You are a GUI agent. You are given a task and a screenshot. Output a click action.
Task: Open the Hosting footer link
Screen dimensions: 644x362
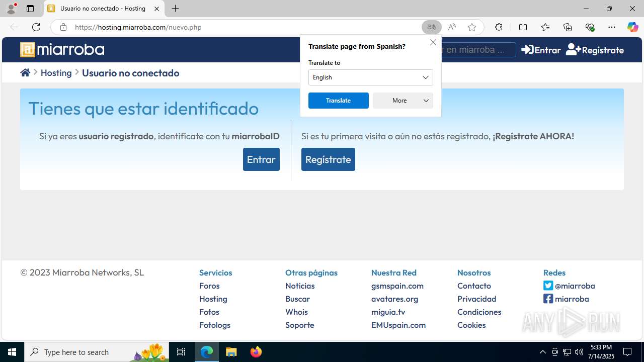pyautogui.click(x=213, y=299)
